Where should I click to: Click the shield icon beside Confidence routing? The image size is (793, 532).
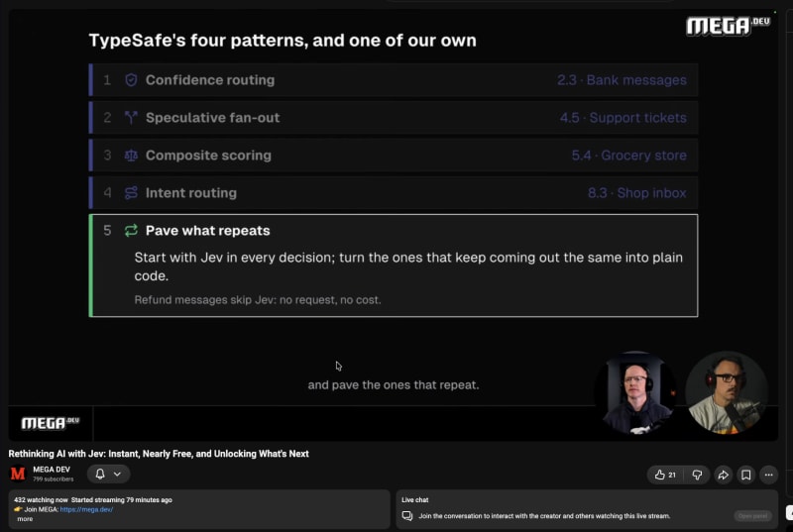pyautogui.click(x=131, y=80)
